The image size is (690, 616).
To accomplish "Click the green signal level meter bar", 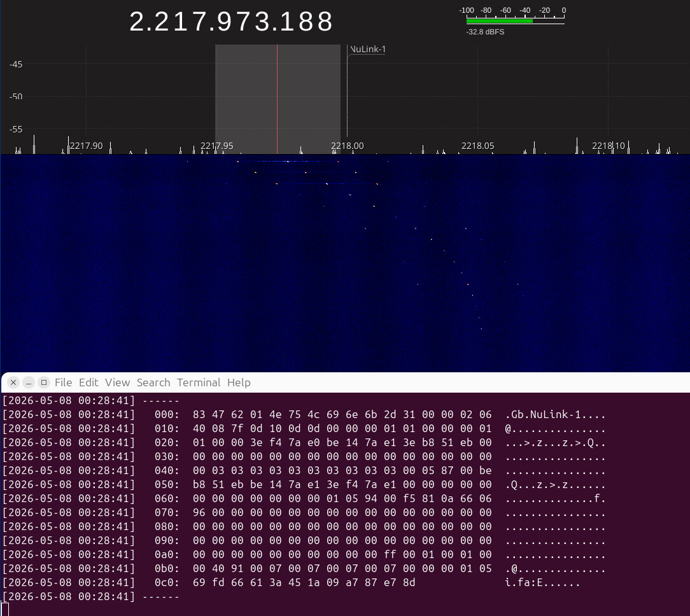I will tap(500, 20).
